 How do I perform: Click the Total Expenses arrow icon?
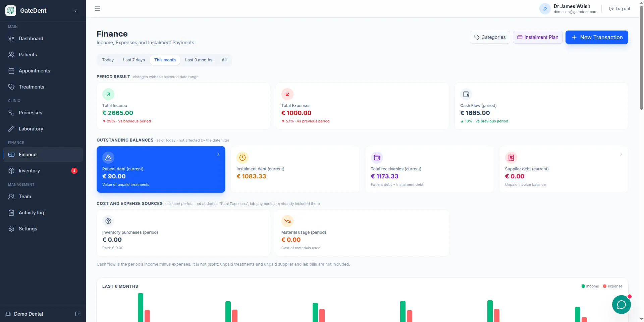[x=287, y=94]
